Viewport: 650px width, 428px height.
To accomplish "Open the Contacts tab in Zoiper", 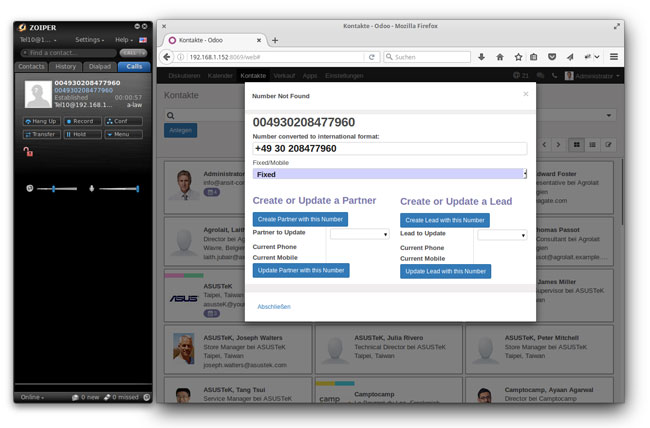I will [x=31, y=66].
